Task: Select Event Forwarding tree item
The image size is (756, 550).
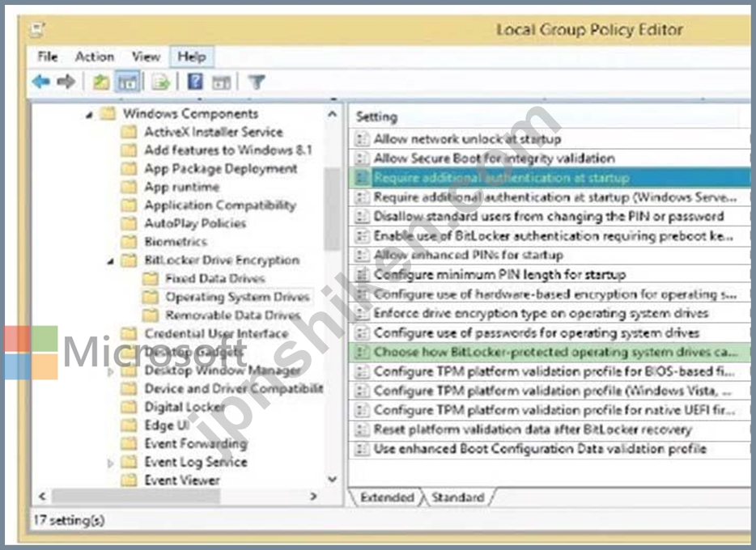Action: pos(196,443)
